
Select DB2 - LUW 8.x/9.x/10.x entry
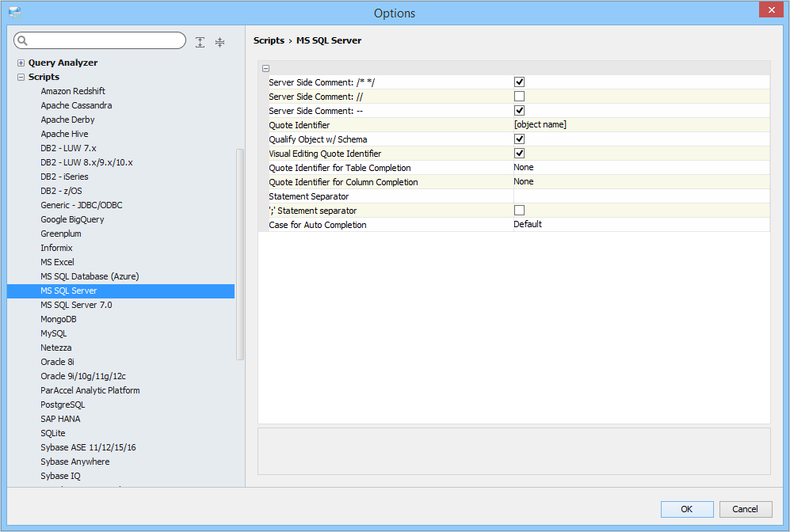[x=86, y=162]
